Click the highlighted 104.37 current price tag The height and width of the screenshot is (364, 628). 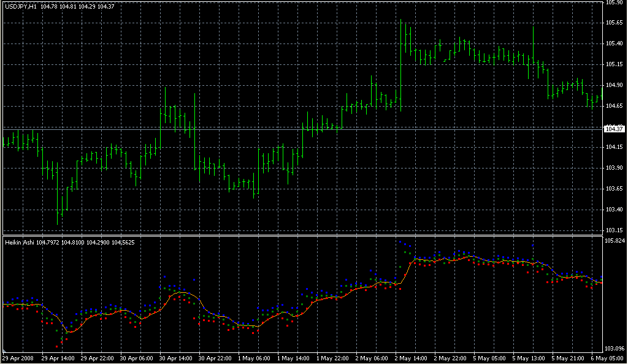pyautogui.click(x=614, y=129)
